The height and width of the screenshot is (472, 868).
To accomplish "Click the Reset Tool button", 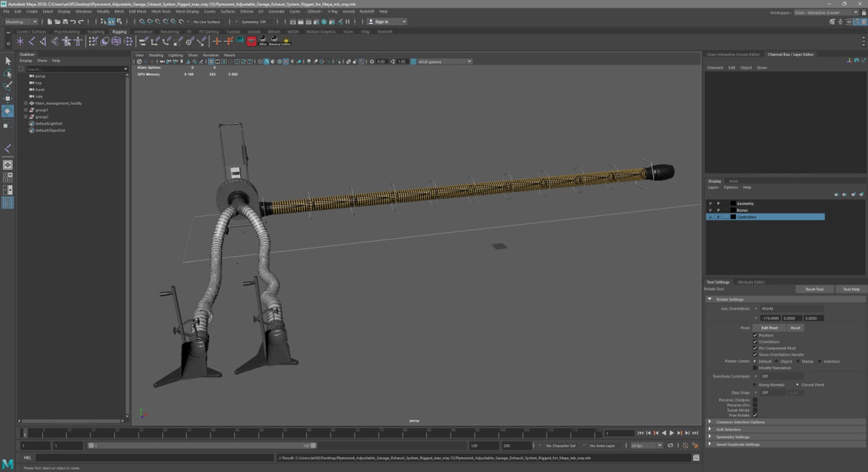I will click(814, 289).
